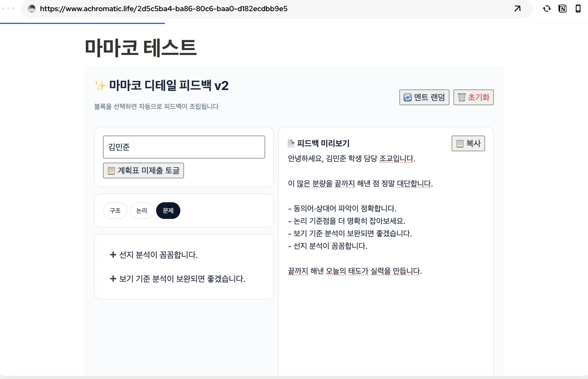Image resolution: width=588 pixels, height=379 pixels.
Task: Click the site avatar icon beside the URL
Action: click(32, 9)
